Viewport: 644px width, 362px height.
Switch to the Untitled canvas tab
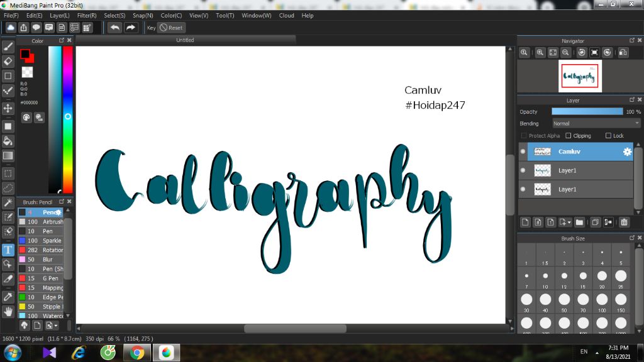point(186,40)
